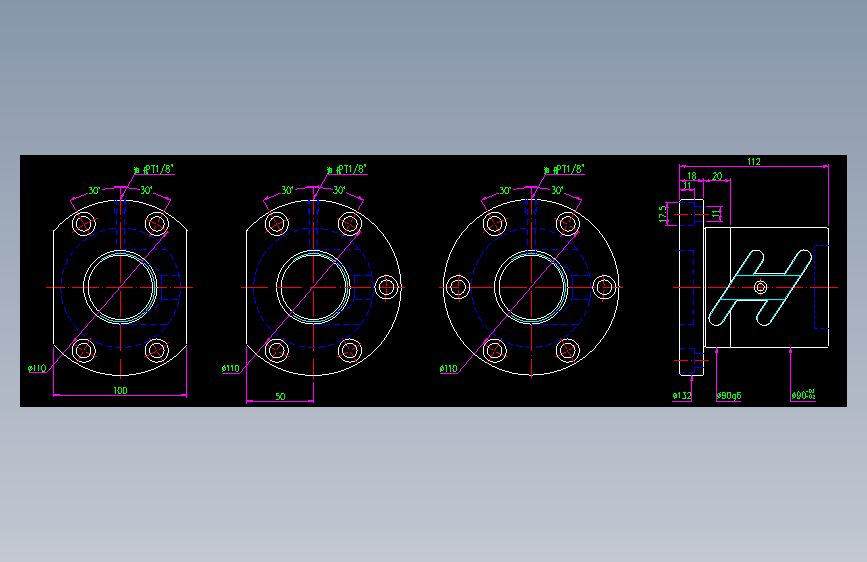Click the 50 half-width dimension
Image resolution: width=867 pixels, height=562 pixels.
point(280,397)
